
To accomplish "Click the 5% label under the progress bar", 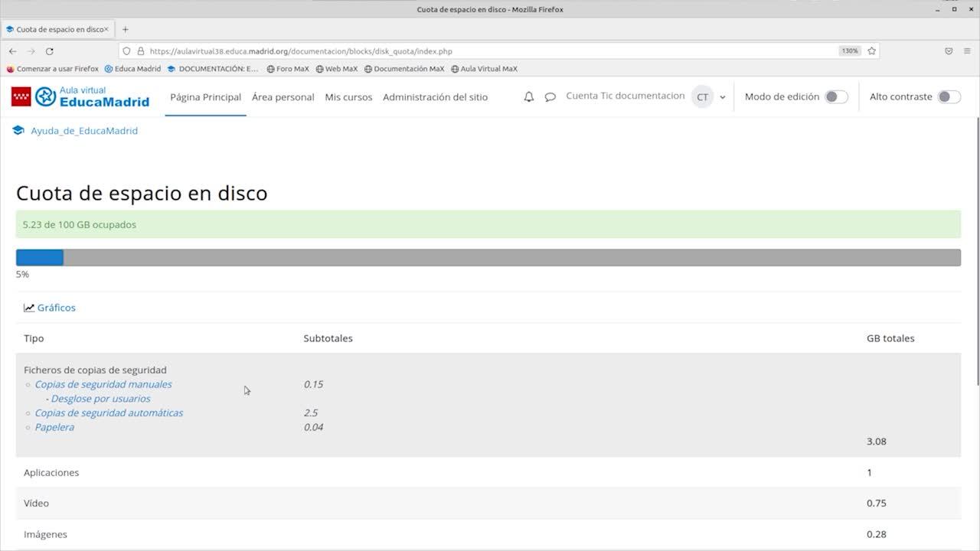I will click(x=22, y=274).
